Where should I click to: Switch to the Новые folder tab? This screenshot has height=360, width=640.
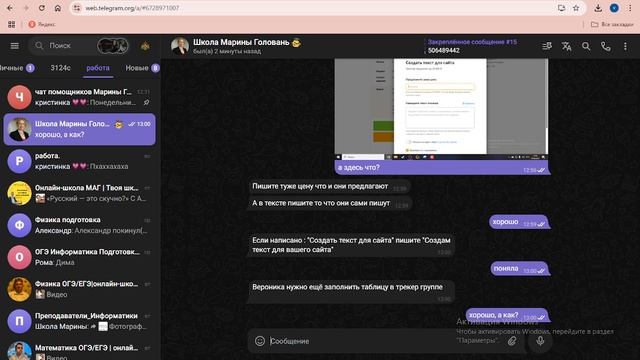pyautogui.click(x=142, y=68)
